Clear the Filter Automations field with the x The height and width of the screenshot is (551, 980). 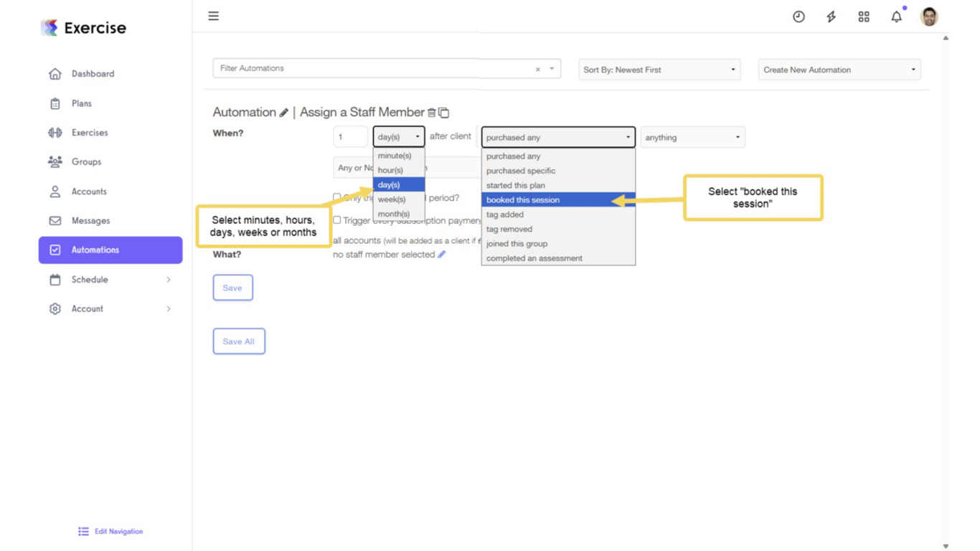pyautogui.click(x=537, y=68)
